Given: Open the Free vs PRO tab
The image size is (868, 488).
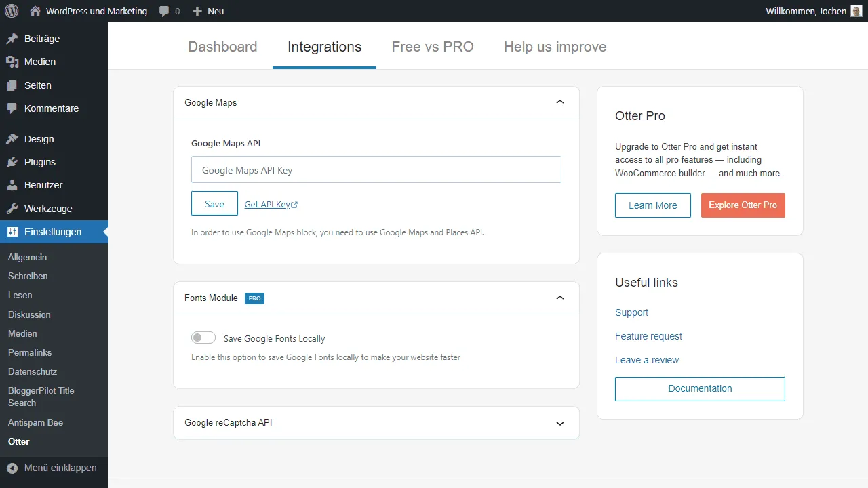Looking at the screenshot, I should pyautogui.click(x=433, y=47).
